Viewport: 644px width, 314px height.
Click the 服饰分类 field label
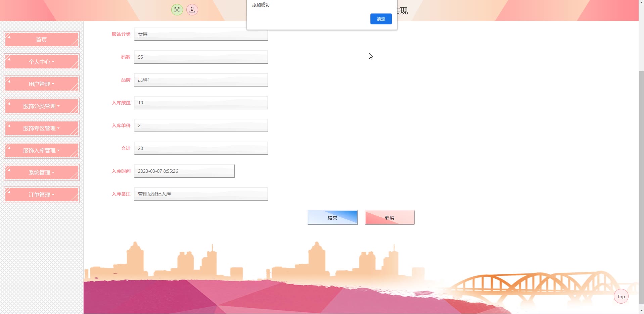pos(121,34)
